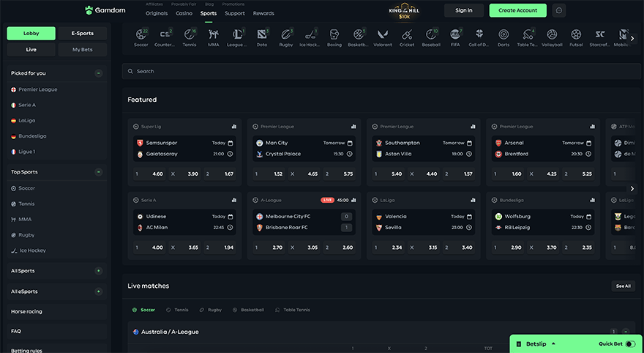Open the FAQ sidebar link
The height and width of the screenshot is (353, 644).
click(x=57, y=331)
